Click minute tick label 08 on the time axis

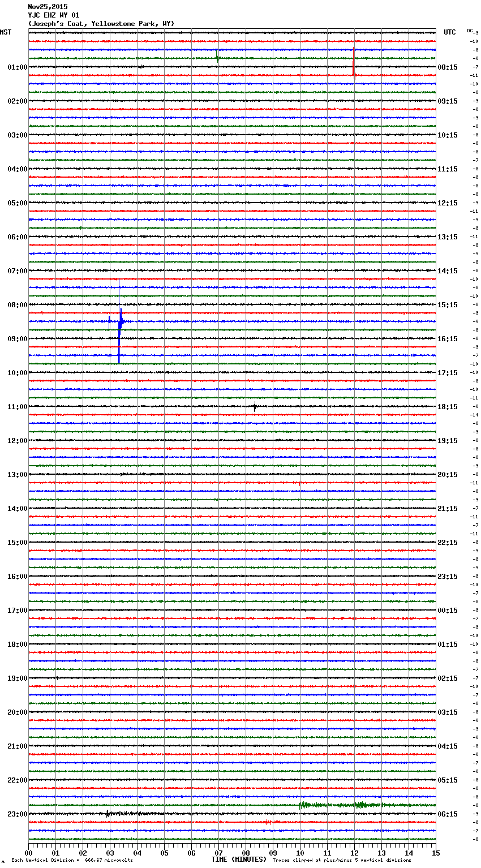tap(246, 853)
